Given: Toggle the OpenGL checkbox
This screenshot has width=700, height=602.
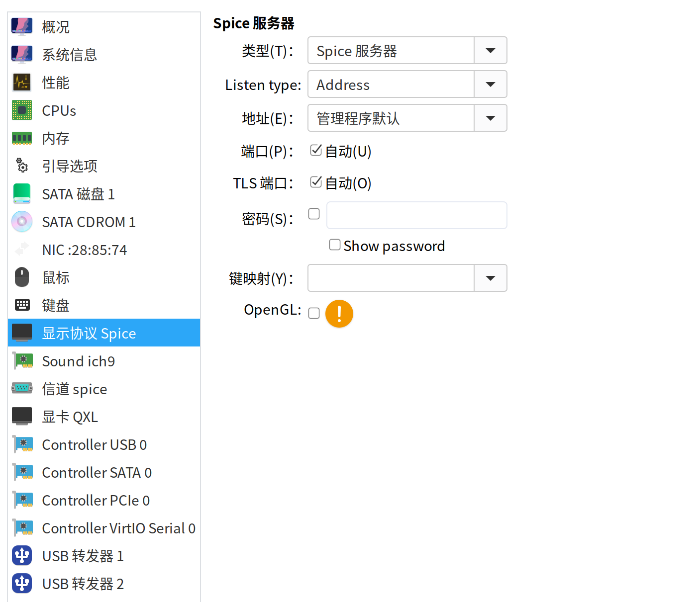Looking at the screenshot, I should [x=313, y=313].
